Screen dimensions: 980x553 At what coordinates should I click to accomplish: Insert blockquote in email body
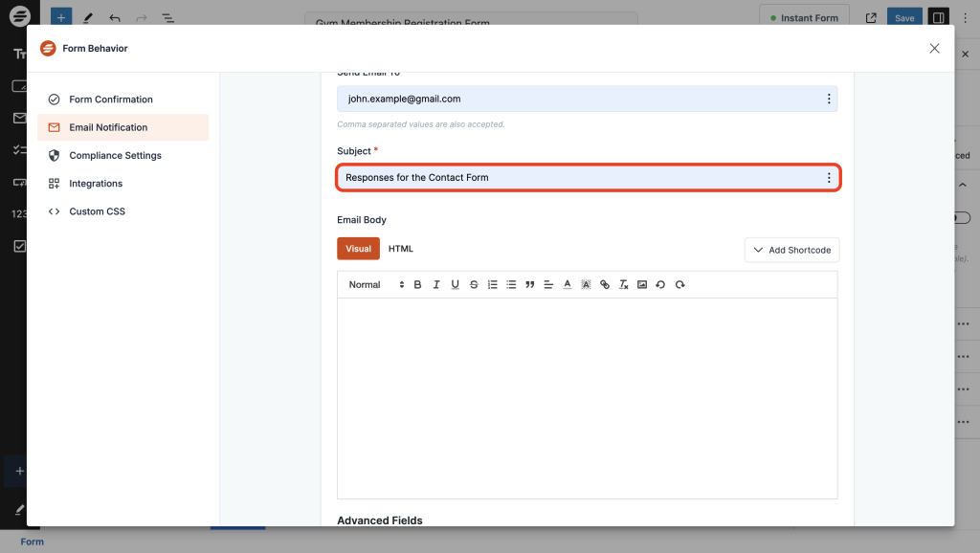coord(530,285)
